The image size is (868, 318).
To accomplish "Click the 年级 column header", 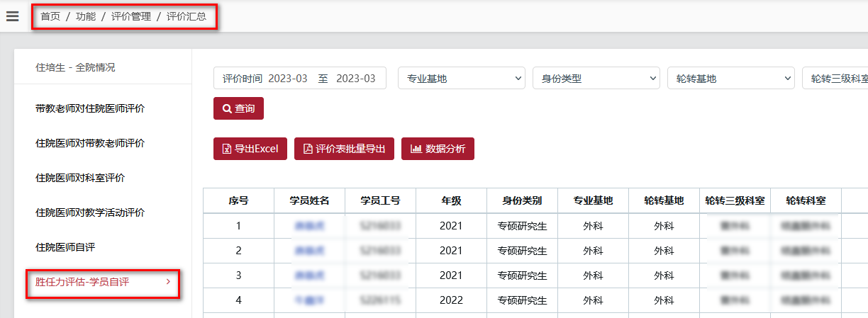I will click(x=451, y=200).
